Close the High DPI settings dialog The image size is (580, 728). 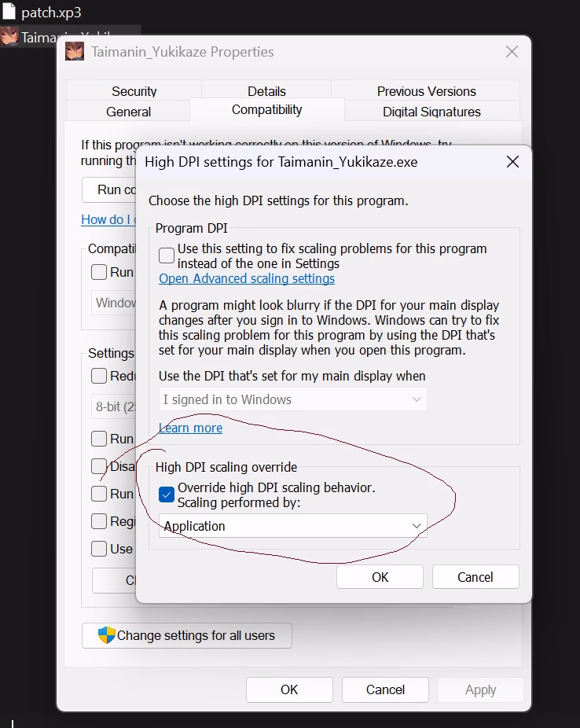pyautogui.click(x=512, y=162)
